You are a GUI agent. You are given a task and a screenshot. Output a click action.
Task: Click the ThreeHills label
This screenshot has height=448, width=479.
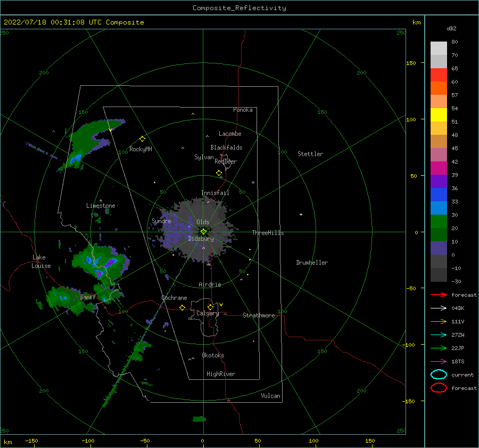tap(268, 233)
